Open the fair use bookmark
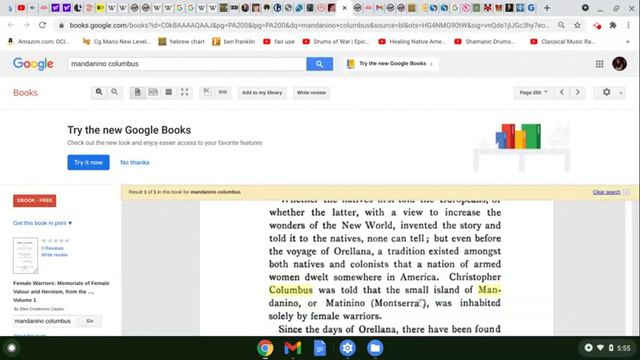Image resolution: width=640 pixels, height=360 pixels. [x=279, y=42]
